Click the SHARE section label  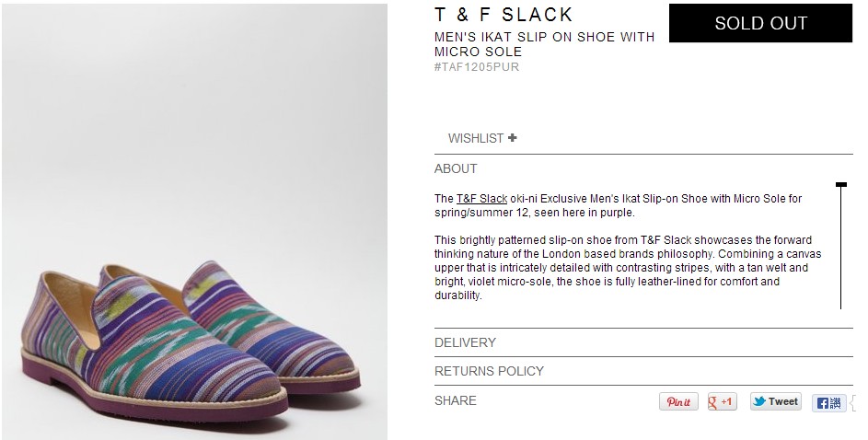pyautogui.click(x=456, y=400)
